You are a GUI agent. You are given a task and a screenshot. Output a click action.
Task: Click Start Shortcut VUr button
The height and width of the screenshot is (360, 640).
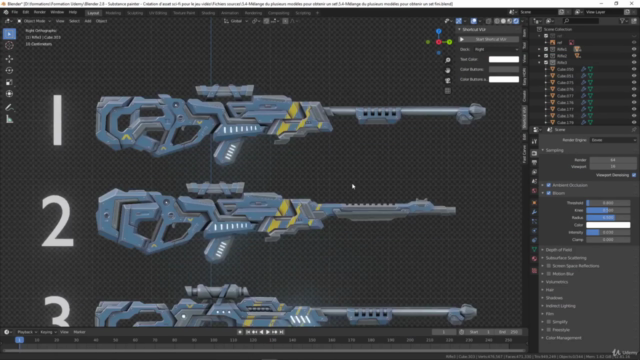coord(489,40)
